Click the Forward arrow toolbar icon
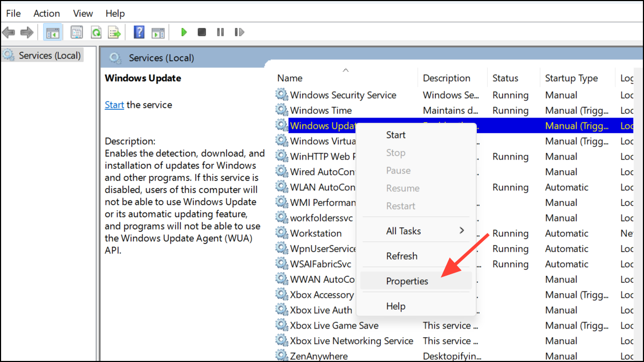This screenshot has width=644, height=362. (x=26, y=32)
